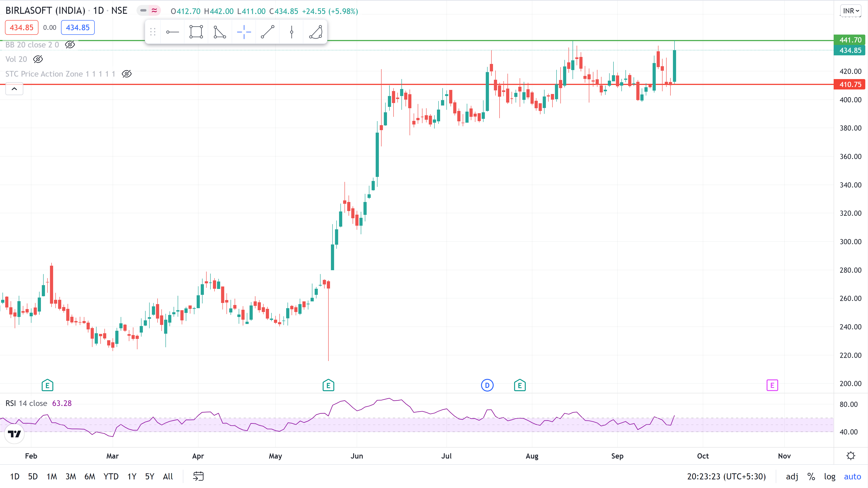This screenshot has width=868, height=488.
Task: Select the triangle pattern tool
Action: click(x=220, y=32)
